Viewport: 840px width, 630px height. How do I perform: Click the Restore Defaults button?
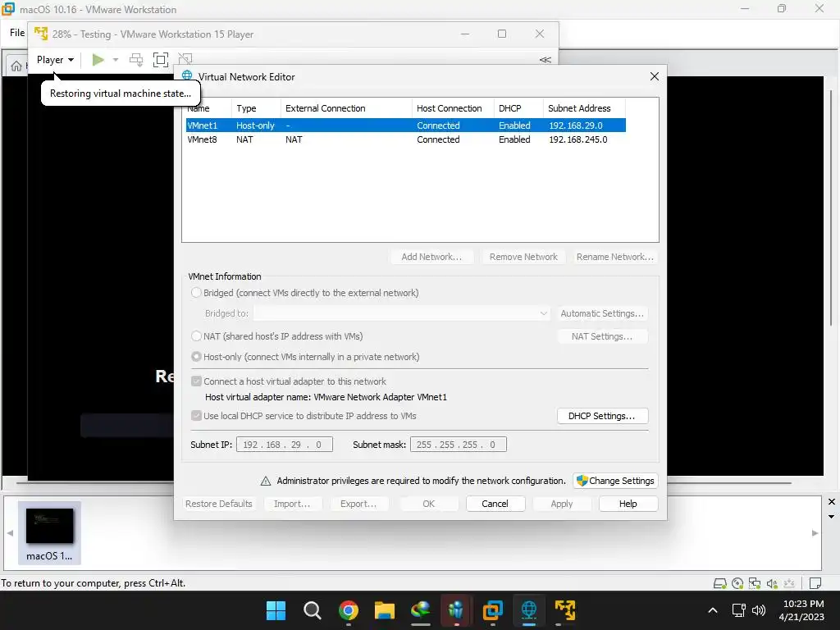click(218, 504)
